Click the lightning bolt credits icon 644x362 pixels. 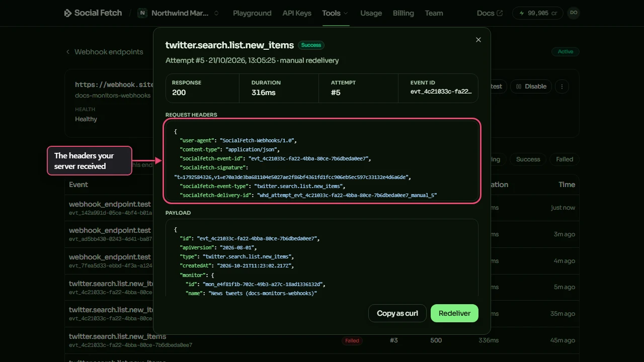(521, 13)
